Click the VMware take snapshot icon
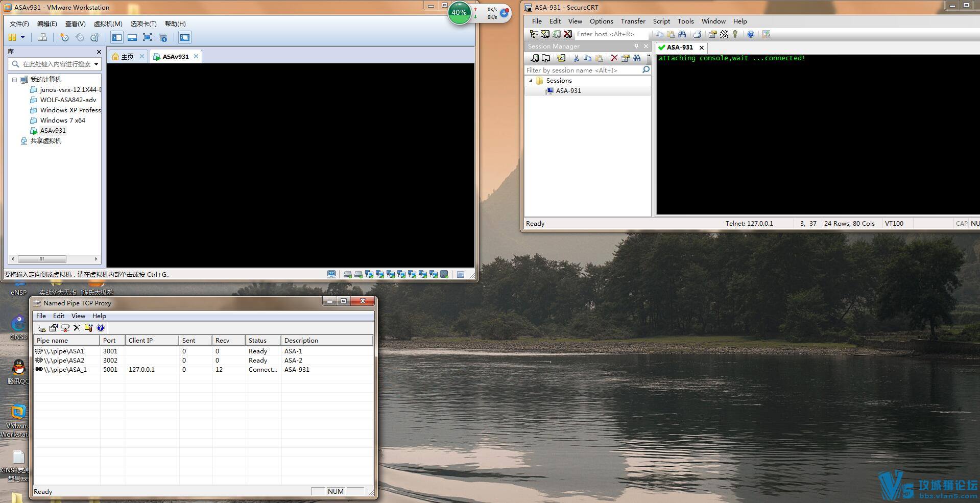This screenshot has width=980, height=503. click(64, 37)
